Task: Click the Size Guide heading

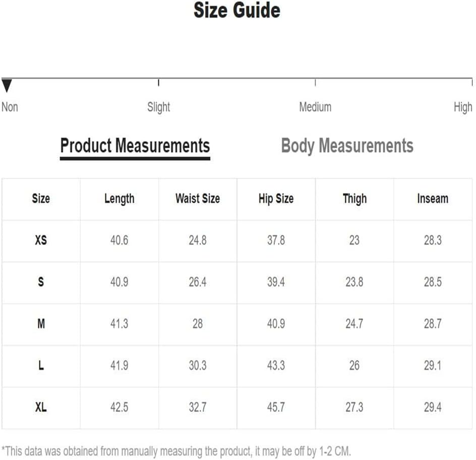Action: [x=237, y=10]
